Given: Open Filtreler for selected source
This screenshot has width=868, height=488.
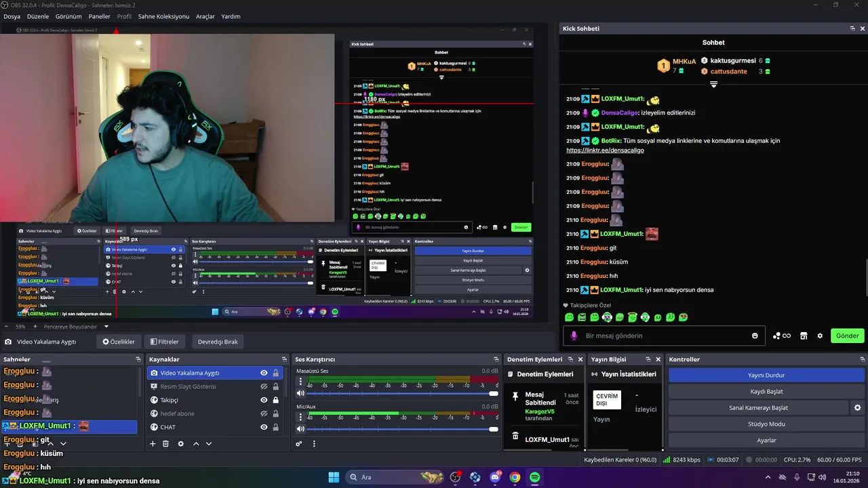Looking at the screenshot, I should [x=165, y=342].
